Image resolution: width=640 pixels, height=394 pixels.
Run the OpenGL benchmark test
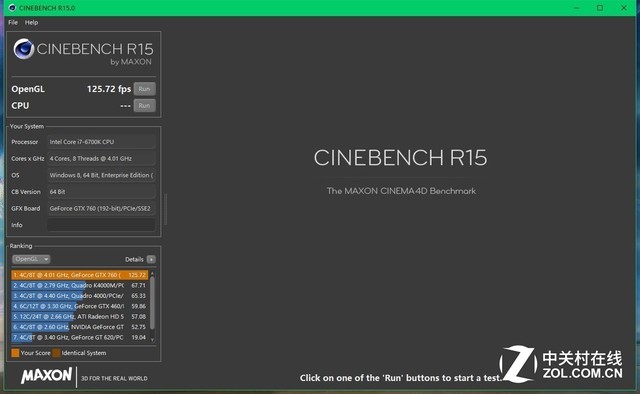(x=144, y=89)
